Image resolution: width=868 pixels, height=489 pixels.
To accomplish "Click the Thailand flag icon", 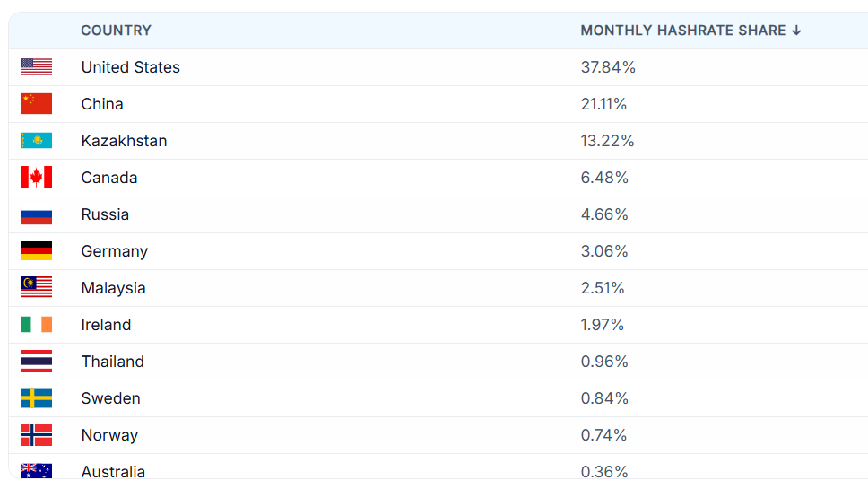I will tap(36, 361).
